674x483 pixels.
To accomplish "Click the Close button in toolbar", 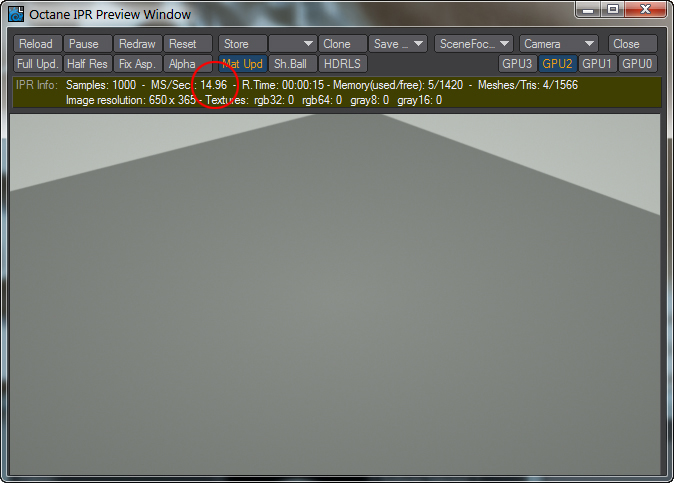I will point(632,44).
